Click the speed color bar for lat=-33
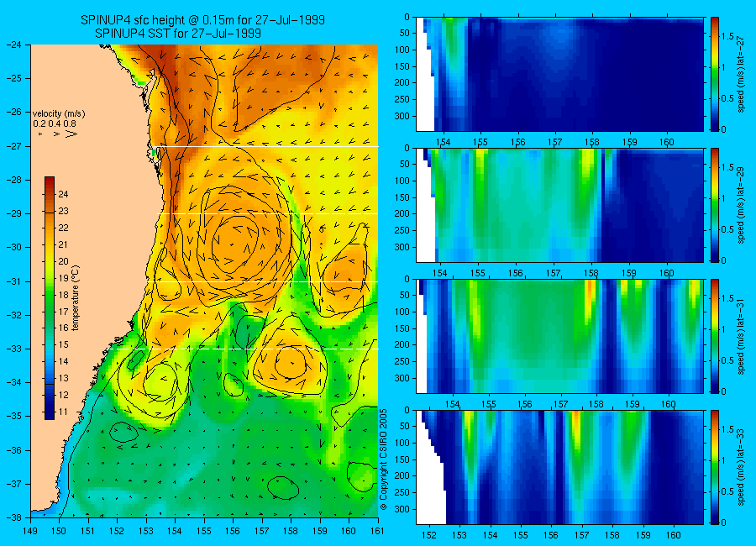 click(715, 467)
